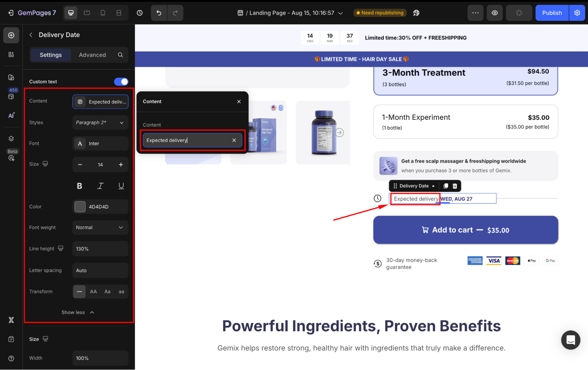Click the 4D4D4D color swatch

[80, 207]
